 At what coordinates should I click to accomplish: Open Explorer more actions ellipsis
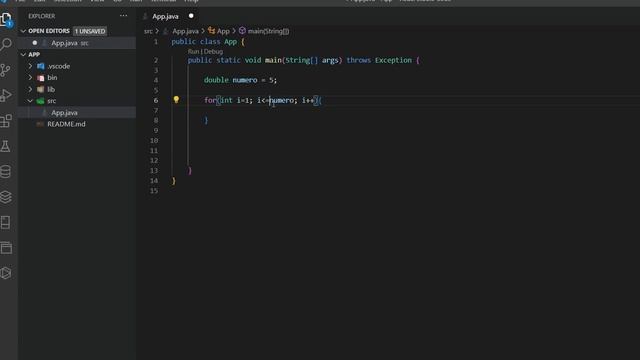(x=123, y=16)
